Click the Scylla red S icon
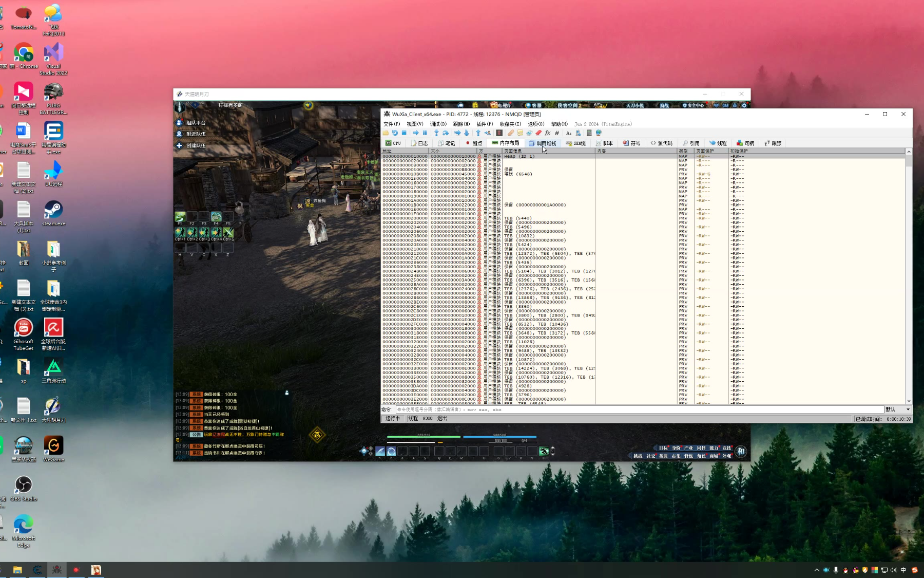Screen dimensions: 924x578 point(499,133)
